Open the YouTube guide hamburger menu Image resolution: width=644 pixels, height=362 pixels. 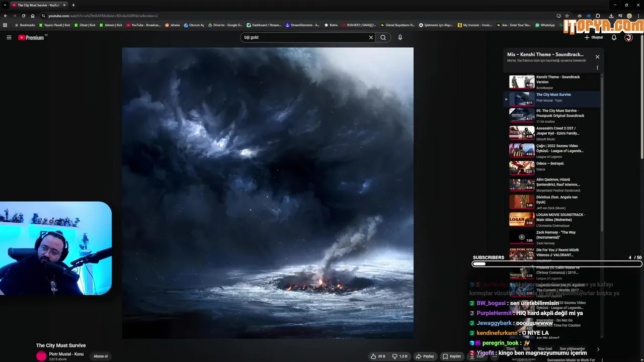click(x=9, y=37)
